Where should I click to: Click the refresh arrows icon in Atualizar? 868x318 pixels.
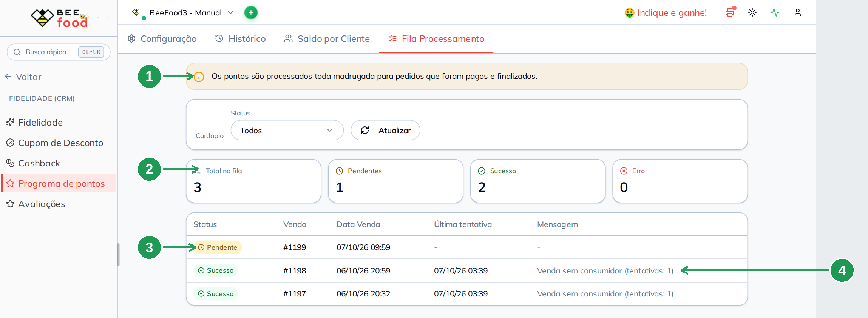tap(365, 130)
